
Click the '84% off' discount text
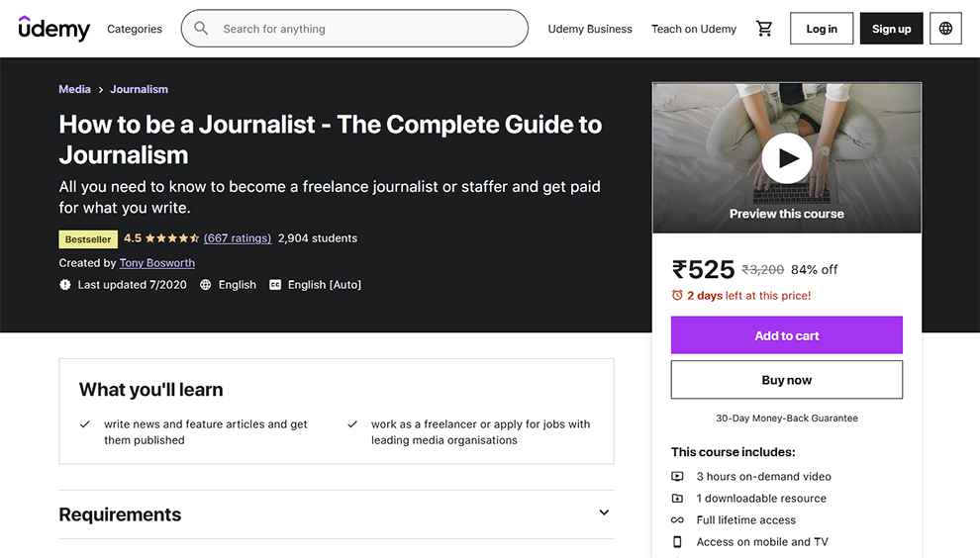(x=814, y=270)
